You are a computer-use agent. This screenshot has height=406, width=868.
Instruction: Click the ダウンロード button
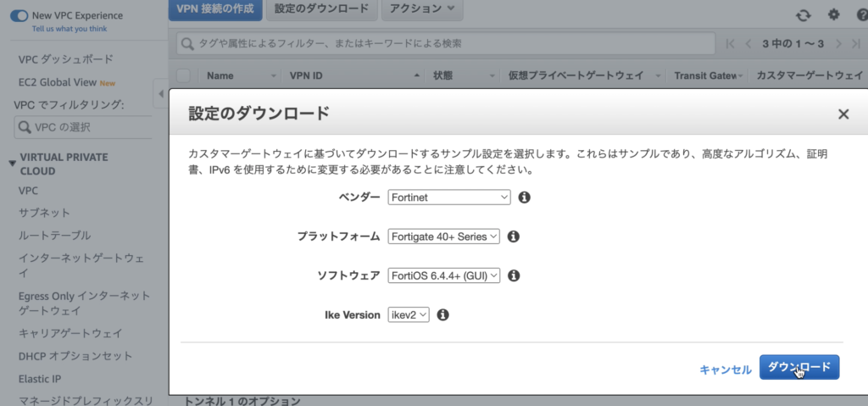point(799,367)
